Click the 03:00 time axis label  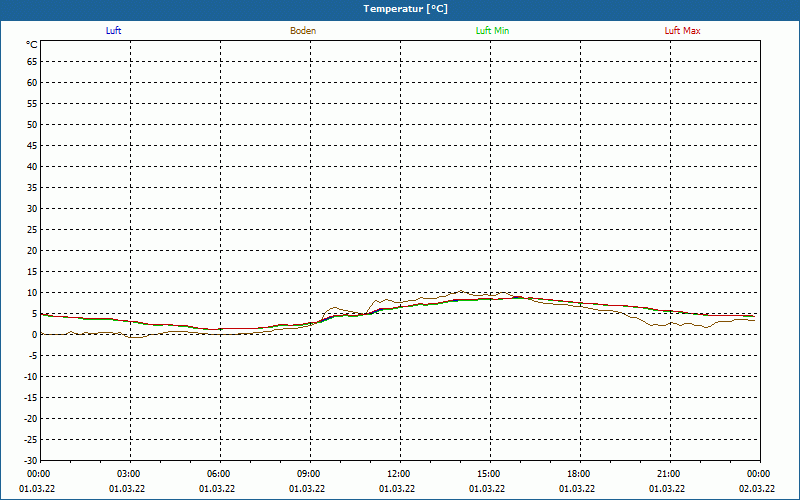pyautogui.click(x=129, y=474)
